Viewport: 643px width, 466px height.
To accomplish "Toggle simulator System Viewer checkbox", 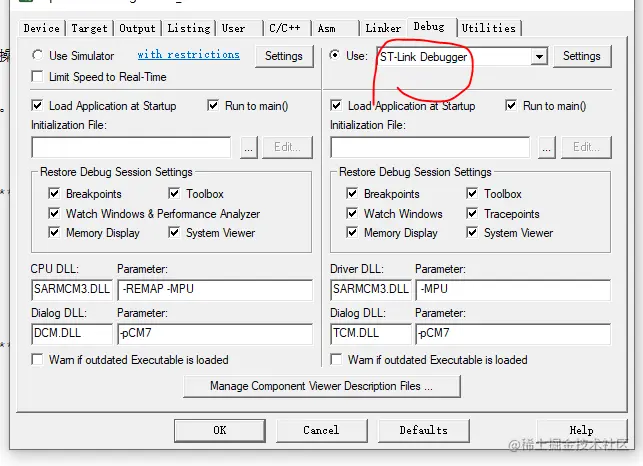I will point(174,233).
